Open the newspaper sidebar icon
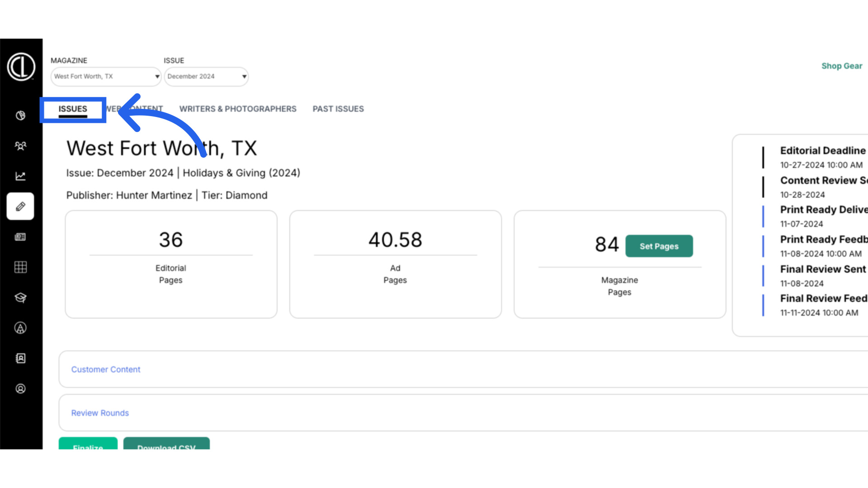868x488 pixels. pyautogui.click(x=20, y=237)
